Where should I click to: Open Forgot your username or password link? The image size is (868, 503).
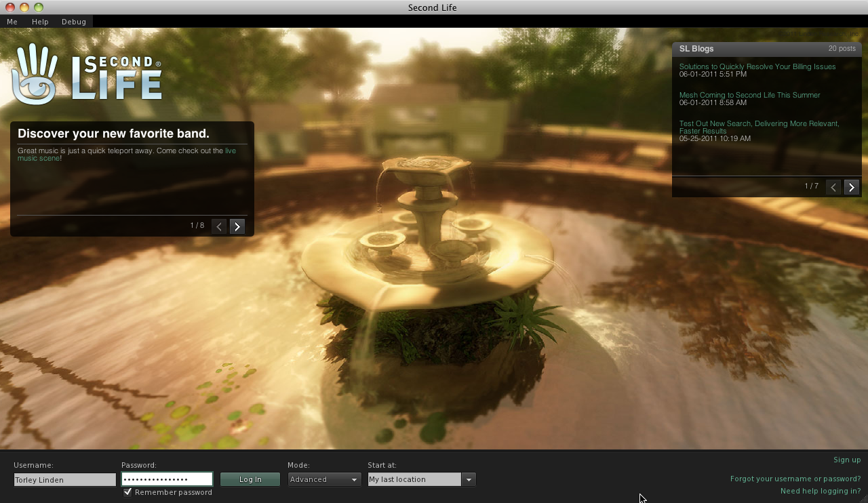(x=795, y=479)
